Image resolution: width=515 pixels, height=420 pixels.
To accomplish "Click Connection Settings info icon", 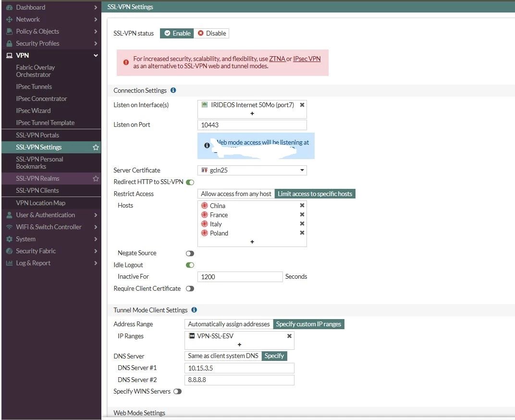I will click(x=173, y=90).
